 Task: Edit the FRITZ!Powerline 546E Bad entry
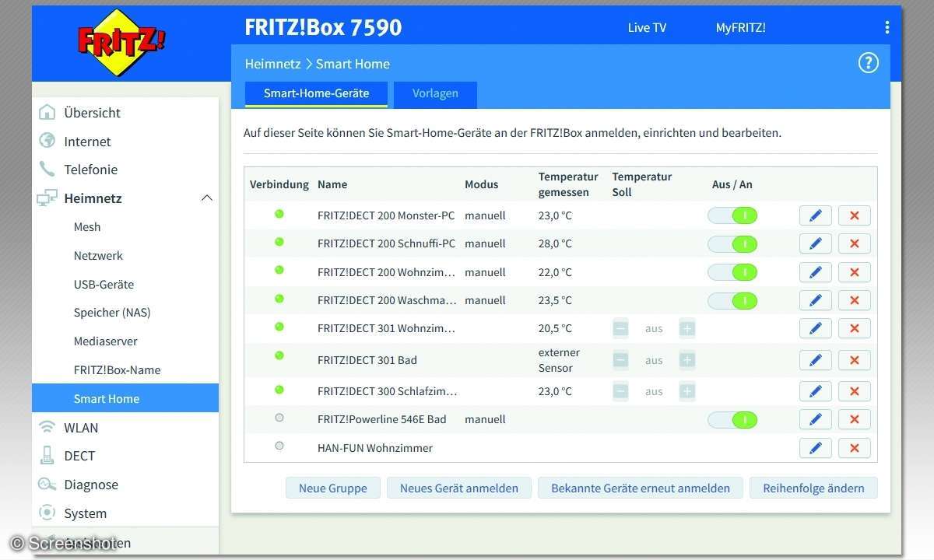click(x=815, y=419)
